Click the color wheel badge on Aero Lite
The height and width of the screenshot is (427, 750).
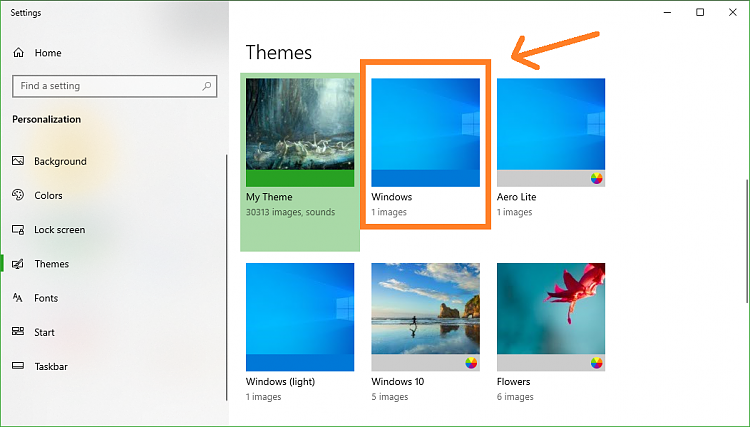596,178
